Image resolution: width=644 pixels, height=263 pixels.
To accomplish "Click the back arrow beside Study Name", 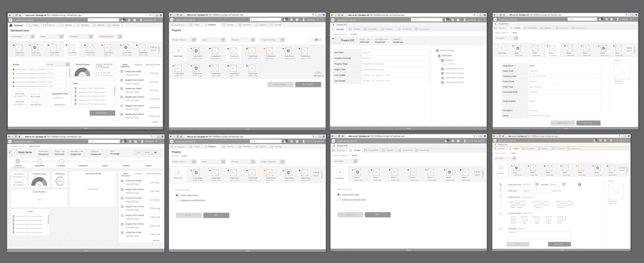I will coord(10,153).
